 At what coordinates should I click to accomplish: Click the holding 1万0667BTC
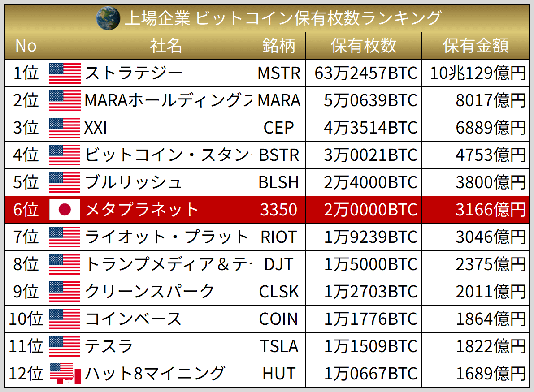tap(370, 374)
